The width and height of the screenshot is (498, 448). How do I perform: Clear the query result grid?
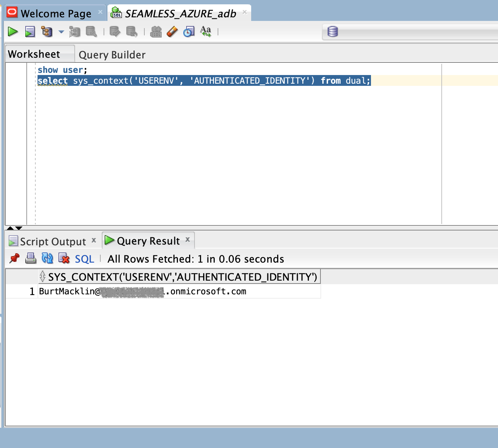coord(64,259)
